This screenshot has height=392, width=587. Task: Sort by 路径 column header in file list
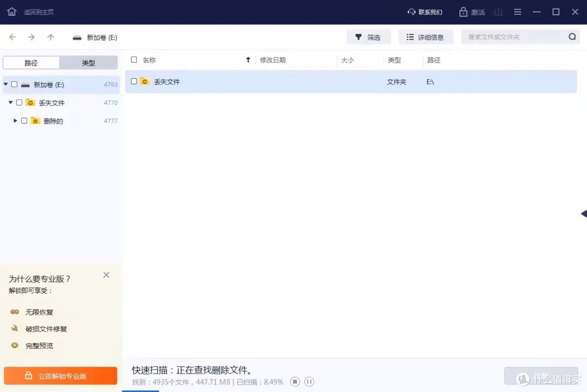click(434, 60)
